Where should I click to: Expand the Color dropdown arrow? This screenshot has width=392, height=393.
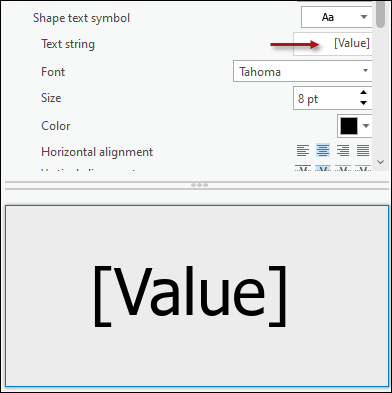366,126
